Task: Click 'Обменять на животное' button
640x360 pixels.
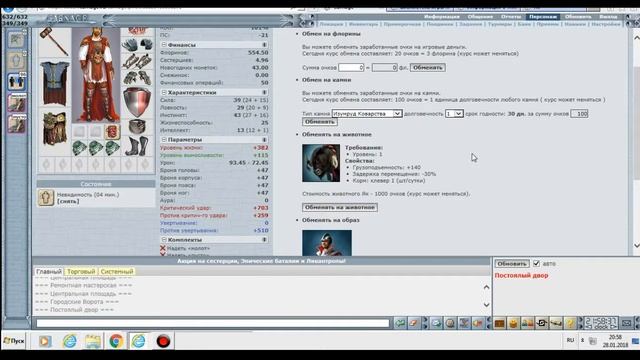Action: (x=340, y=207)
